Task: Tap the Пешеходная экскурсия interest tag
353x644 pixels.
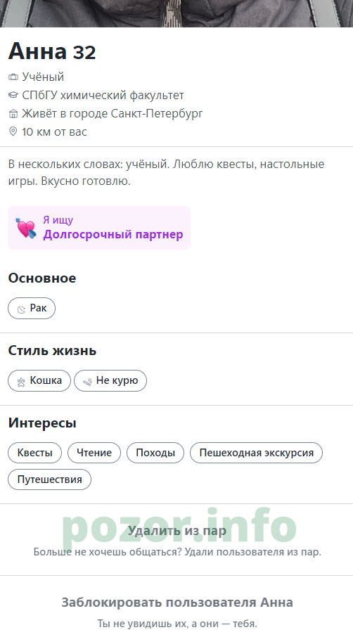Action: (x=257, y=453)
